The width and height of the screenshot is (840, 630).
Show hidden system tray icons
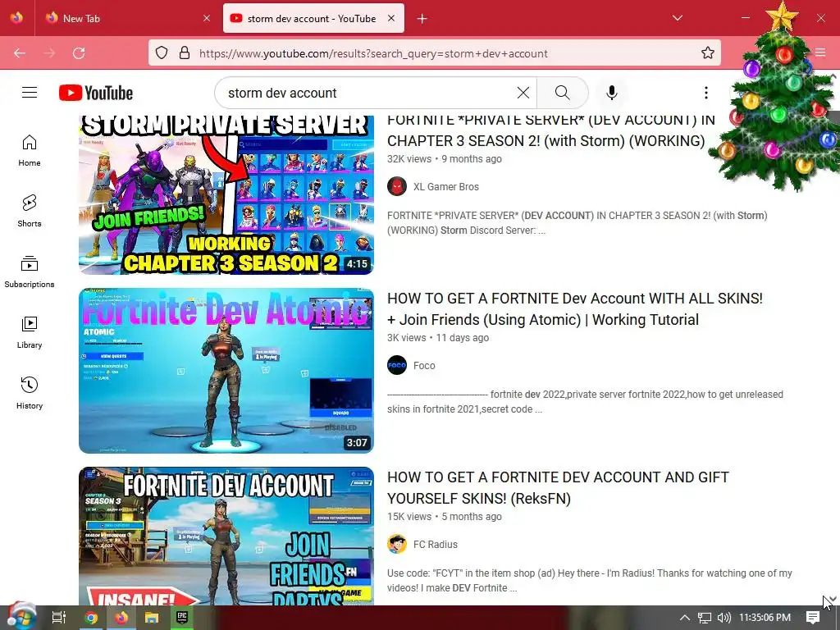coord(685,618)
